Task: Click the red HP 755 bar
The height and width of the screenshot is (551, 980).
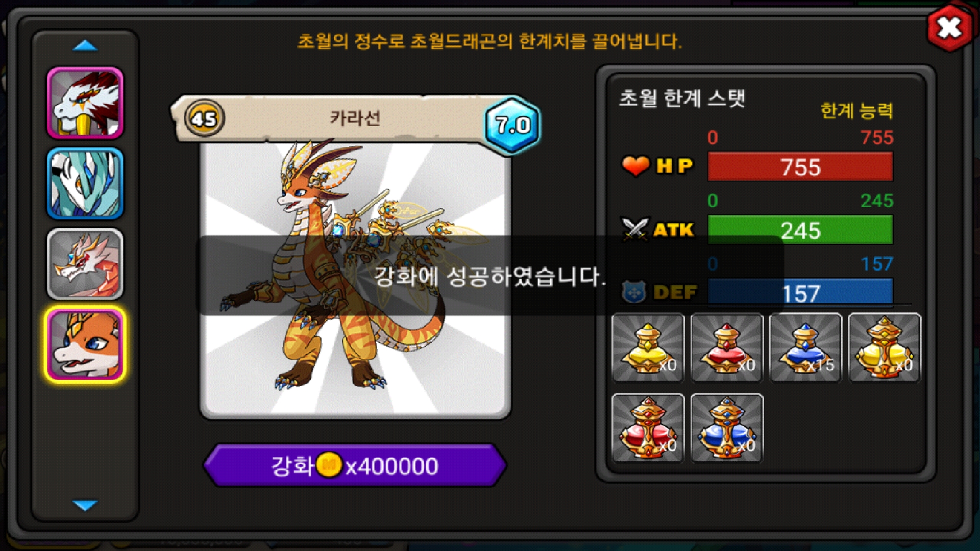Action: (x=800, y=167)
